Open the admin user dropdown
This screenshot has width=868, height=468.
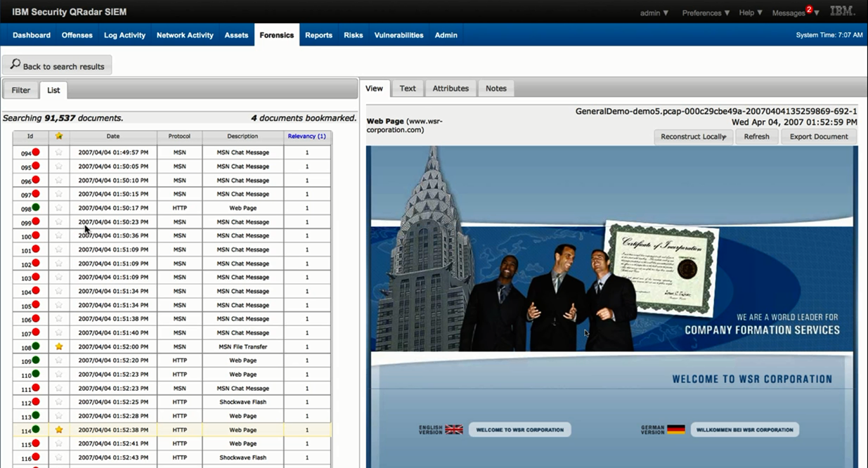coord(654,13)
